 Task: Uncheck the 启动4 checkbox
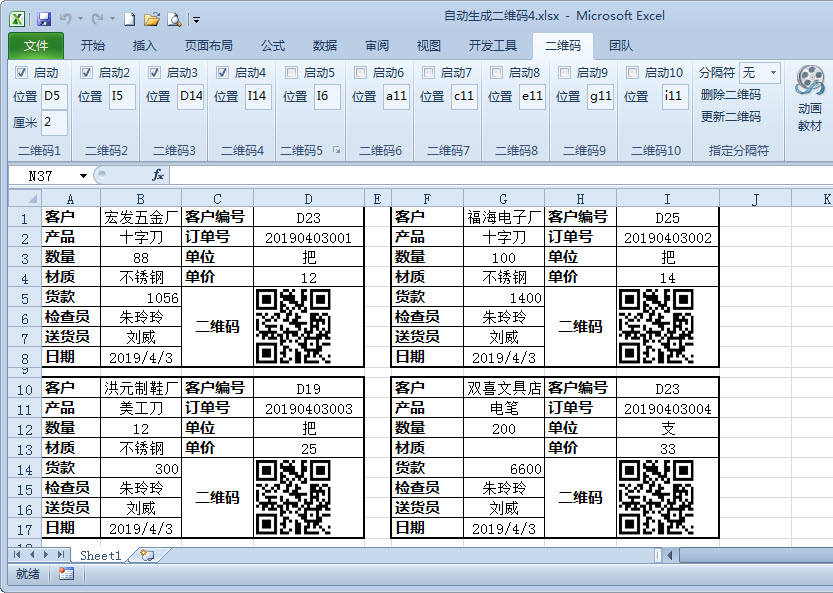tap(223, 73)
